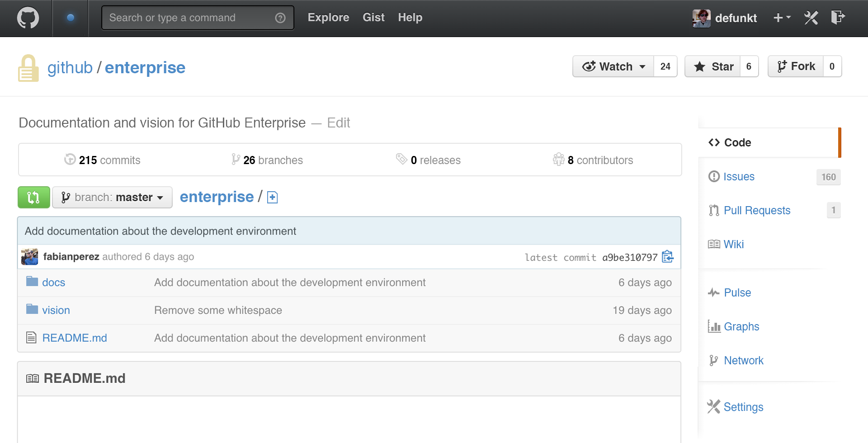Open the blue notifications dot indicator

71,18
